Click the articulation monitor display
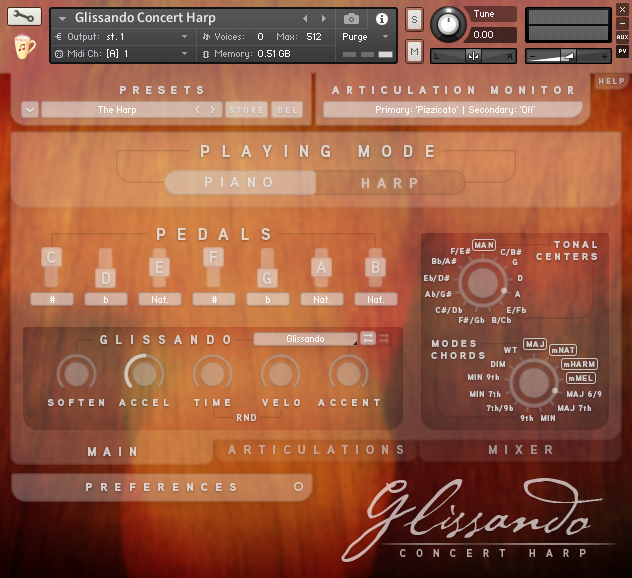 tap(453, 110)
